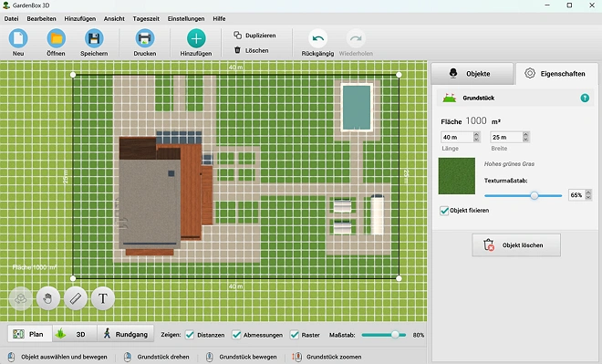Start the Rundgang walkthrough mode

(x=126, y=334)
